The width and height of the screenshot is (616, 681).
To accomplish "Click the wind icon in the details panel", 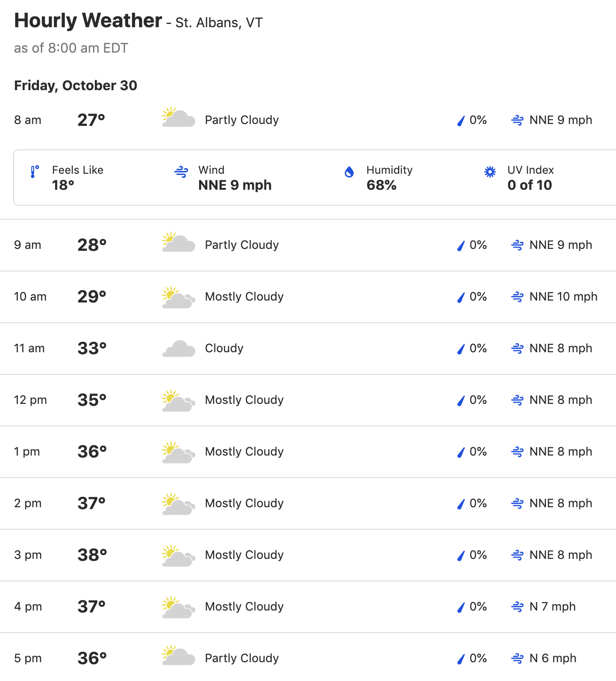I will pos(181,172).
